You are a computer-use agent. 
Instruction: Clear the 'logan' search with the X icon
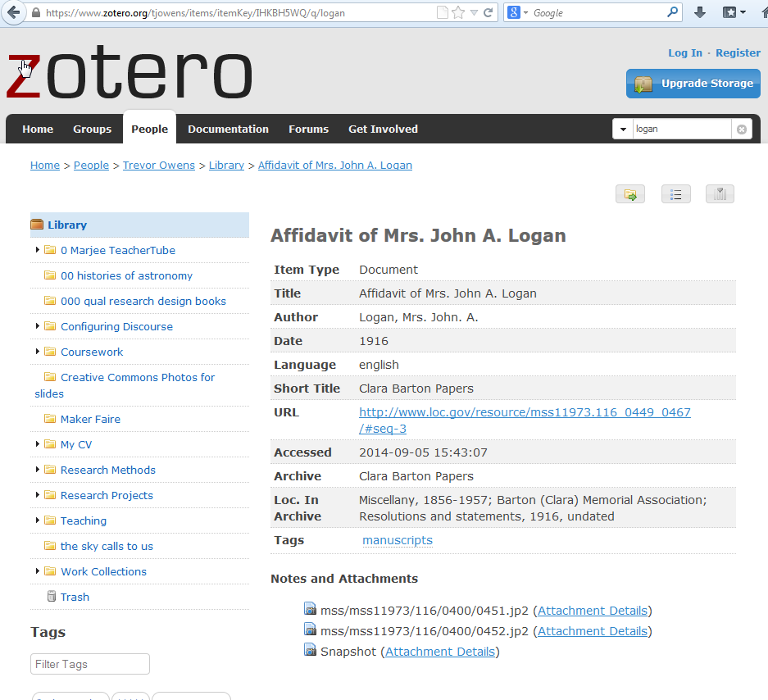(741, 130)
